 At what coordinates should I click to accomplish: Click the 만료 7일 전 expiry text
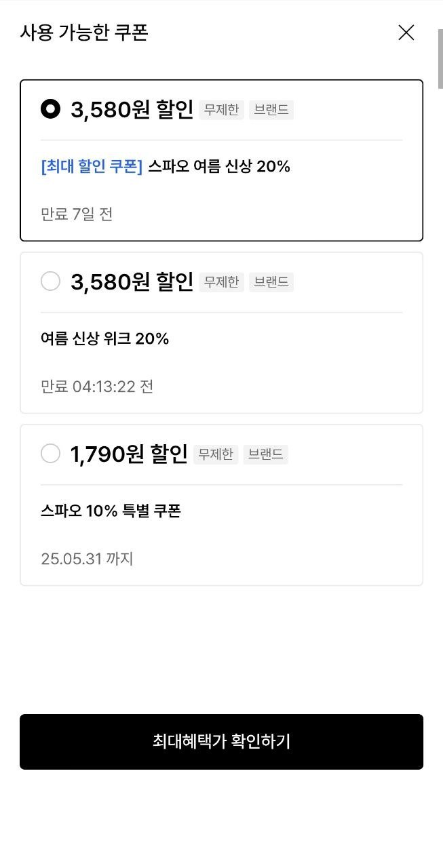[77, 214]
